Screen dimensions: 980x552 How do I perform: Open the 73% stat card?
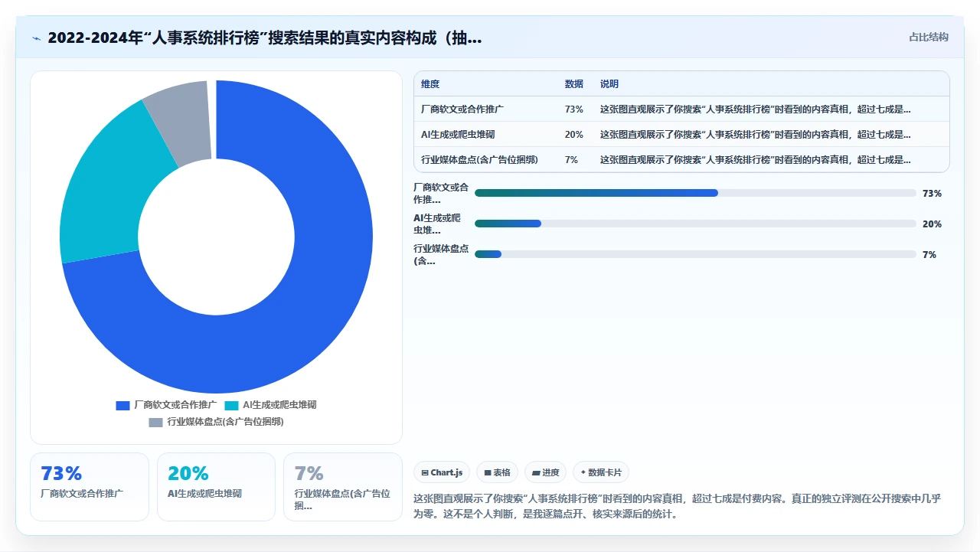coord(90,487)
